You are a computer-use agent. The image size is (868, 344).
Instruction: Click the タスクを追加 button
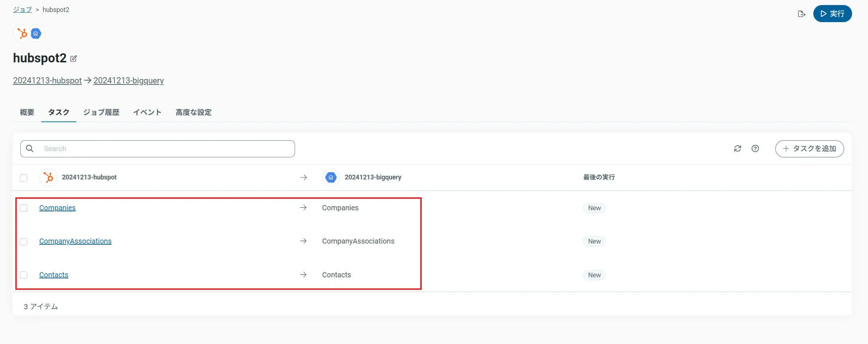(x=809, y=149)
